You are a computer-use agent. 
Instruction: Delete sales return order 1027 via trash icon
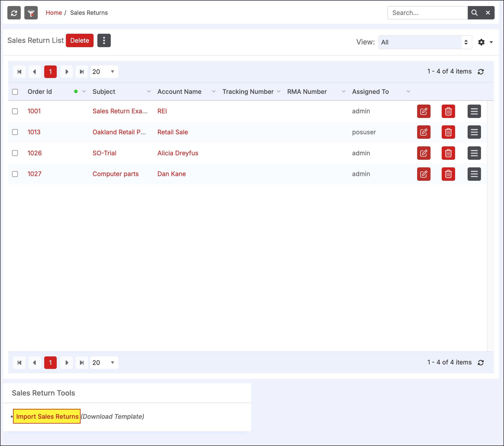448,174
